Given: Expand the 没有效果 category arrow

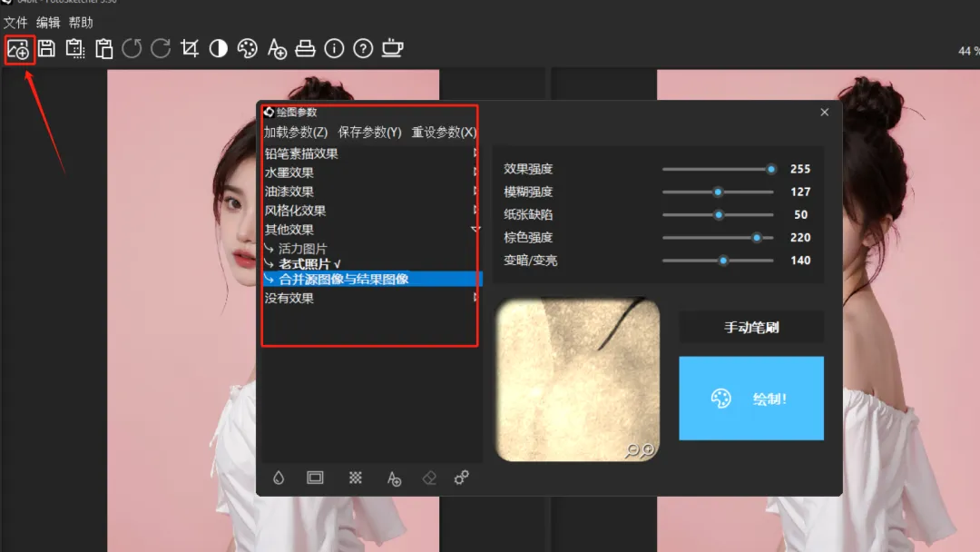Looking at the screenshot, I should pyautogui.click(x=475, y=298).
